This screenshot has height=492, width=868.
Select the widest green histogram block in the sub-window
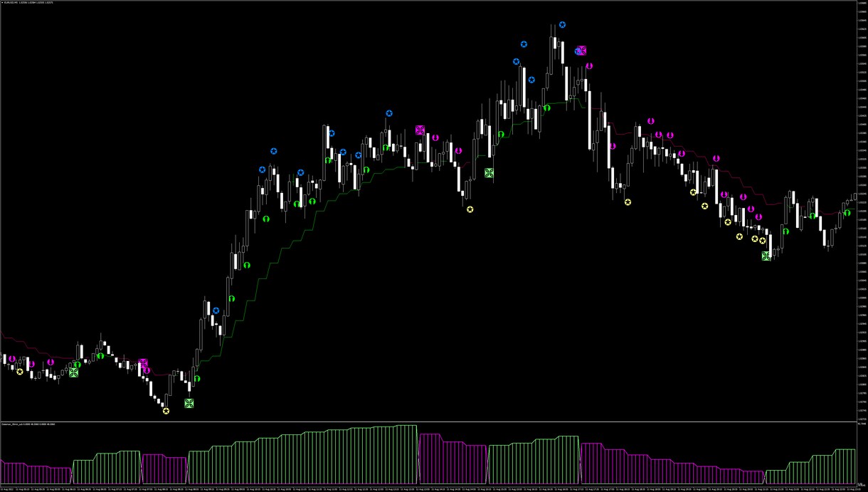(x=303, y=456)
